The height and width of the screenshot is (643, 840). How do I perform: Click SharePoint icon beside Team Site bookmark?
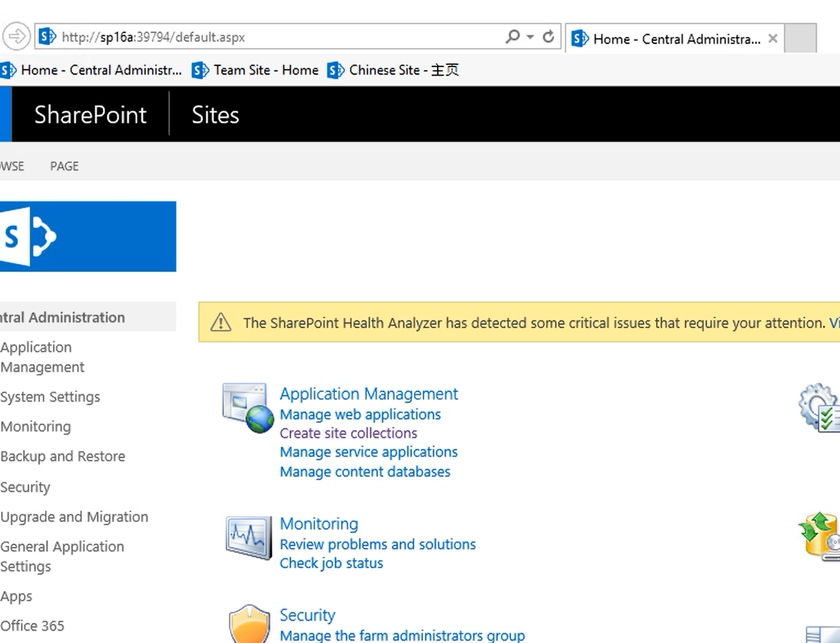(x=200, y=70)
